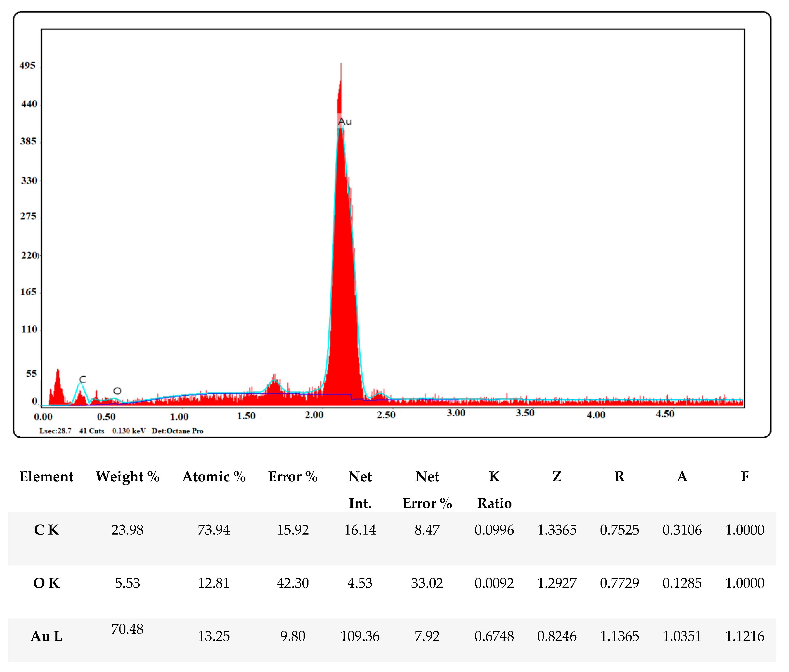This screenshot has width=789, height=672.
Task: Select the O K element row label
Action: 46,583
